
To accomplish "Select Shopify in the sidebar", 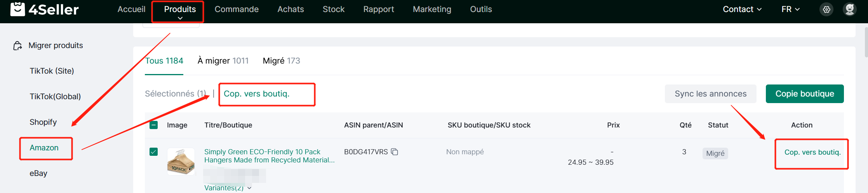I will coord(43,122).
